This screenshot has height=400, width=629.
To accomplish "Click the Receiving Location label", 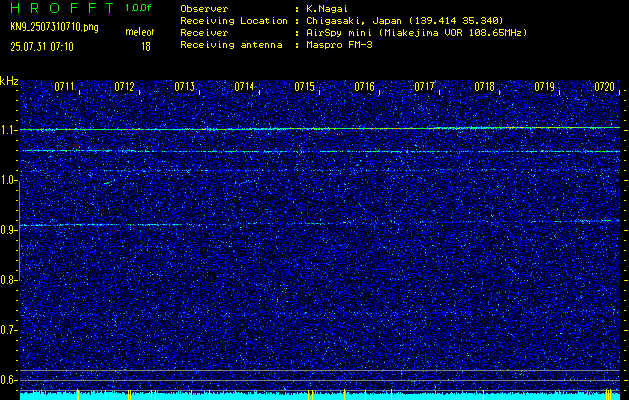I will click(x=234, y=21).
